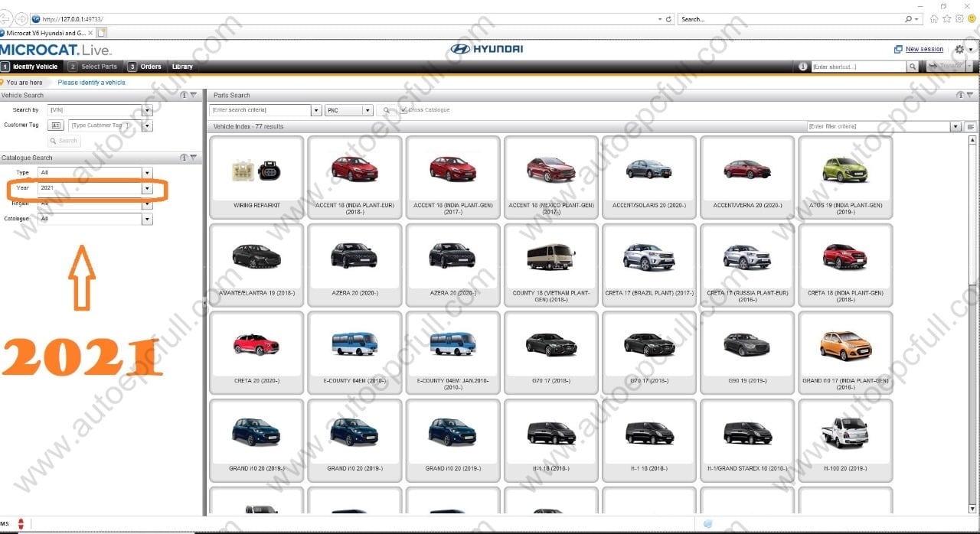Click the New session link

point(924,49)
